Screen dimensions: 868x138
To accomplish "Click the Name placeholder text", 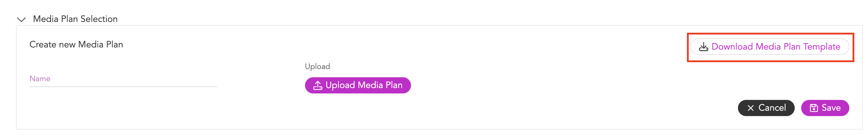I will click(x=40, y=79).
